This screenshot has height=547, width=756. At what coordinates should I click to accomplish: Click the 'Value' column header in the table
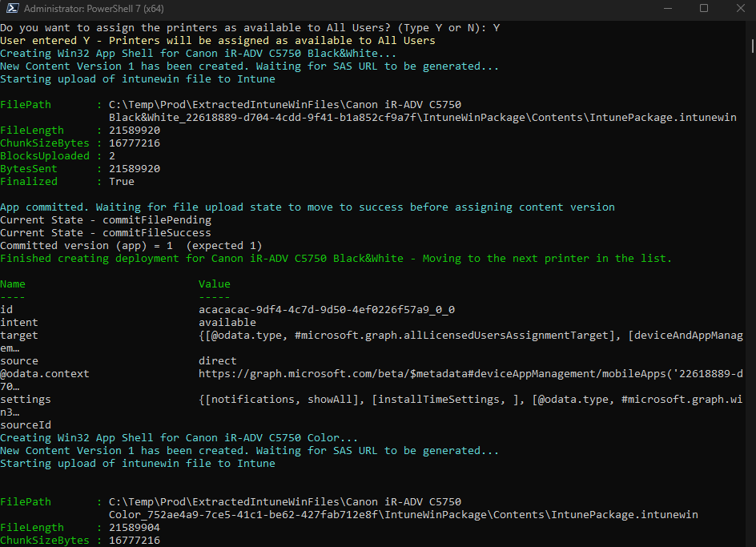[x=214, y=284]
